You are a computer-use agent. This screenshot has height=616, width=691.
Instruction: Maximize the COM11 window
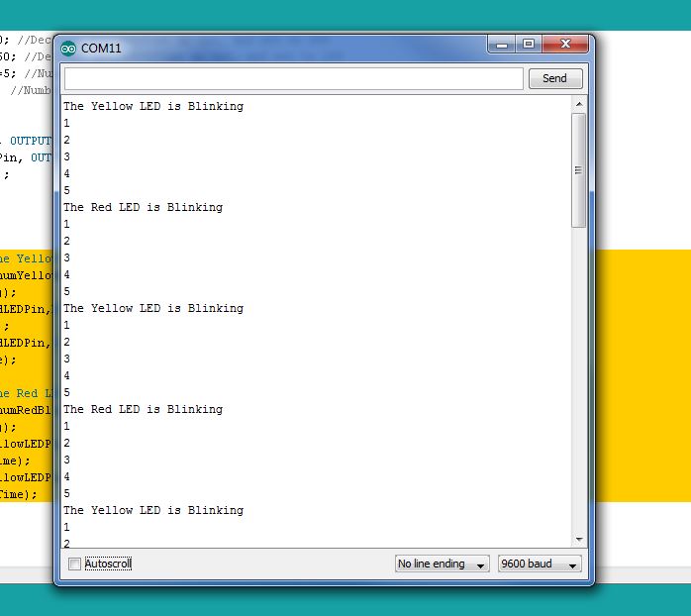529,45
